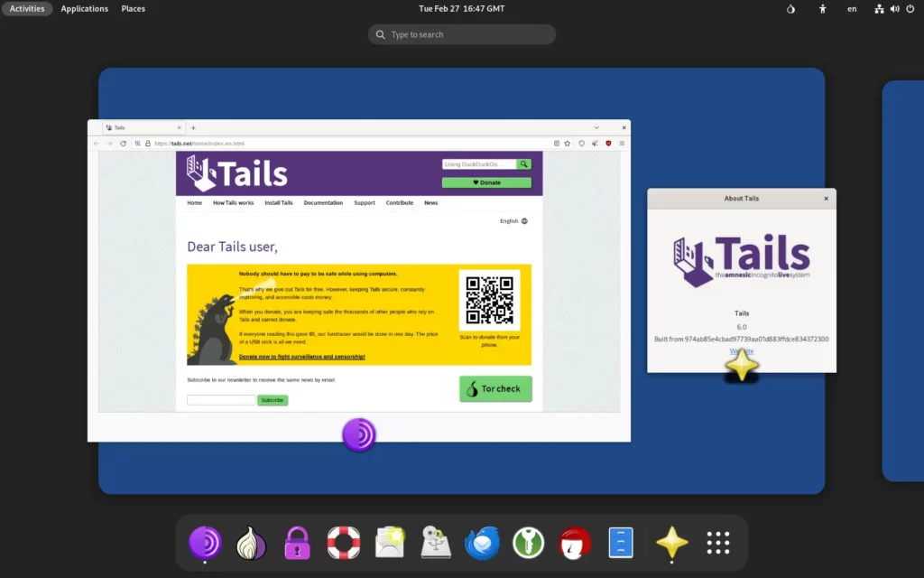
Task: Open the accessibility menu in top bar
Action: [x=823, y=9]
